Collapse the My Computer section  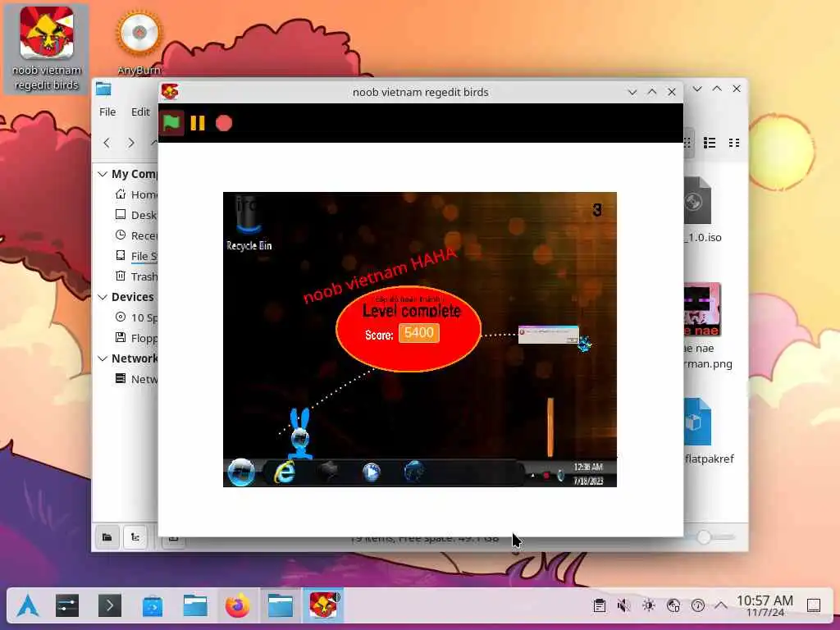coord(103,174)
